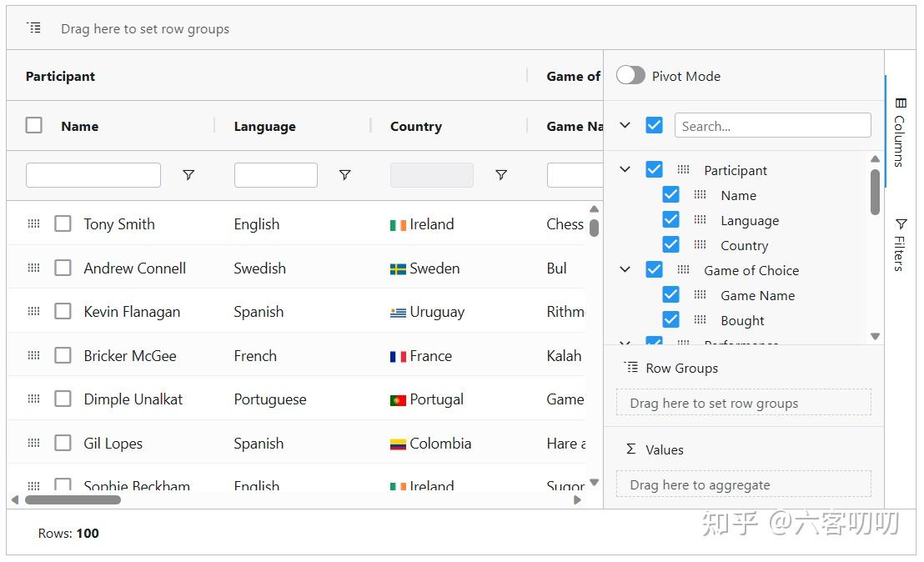The height and width of the screenshot is (562, 924).
Task: Focus the column Search input field
Action: [x=772, y=126]
